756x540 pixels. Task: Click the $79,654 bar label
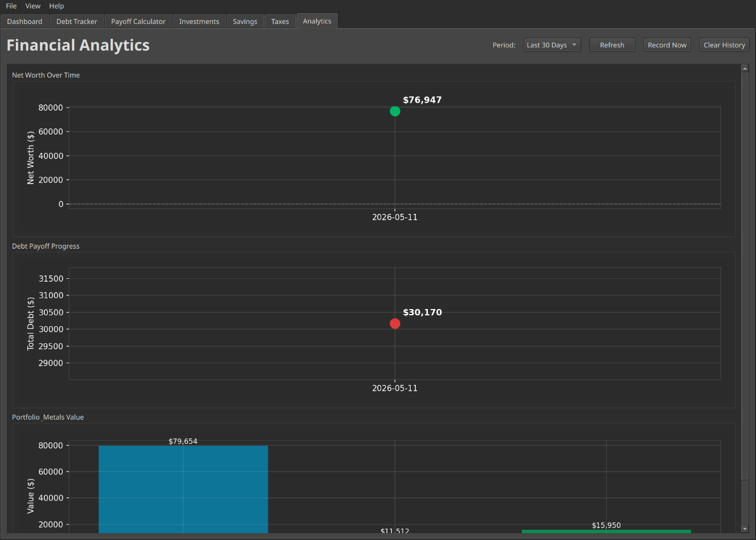tap(183, 441)
